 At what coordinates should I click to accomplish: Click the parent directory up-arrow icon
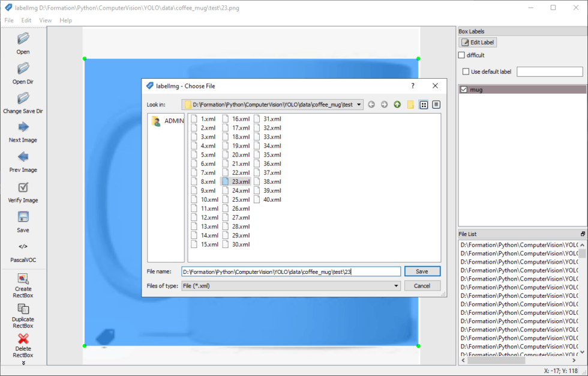tap(397, 105)
